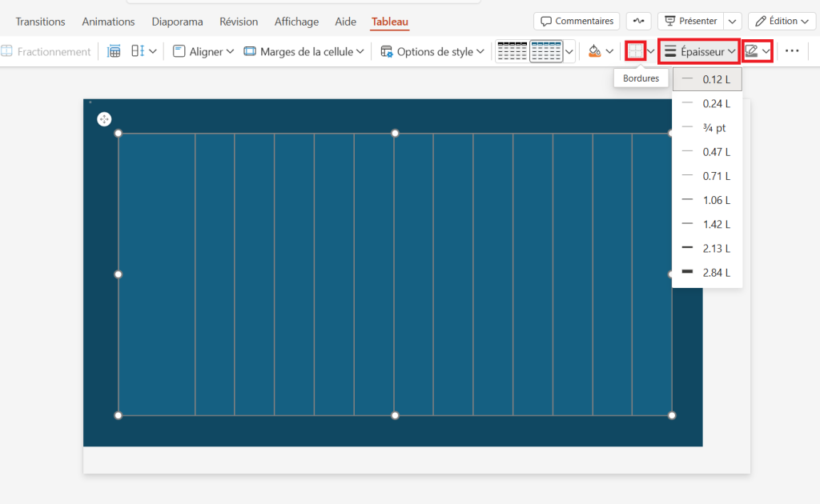Image resolution: width=820 pixels, height=504 pixels.
Task: Click the Fractionnement split-cells button
Action: (x=46, y=51)
